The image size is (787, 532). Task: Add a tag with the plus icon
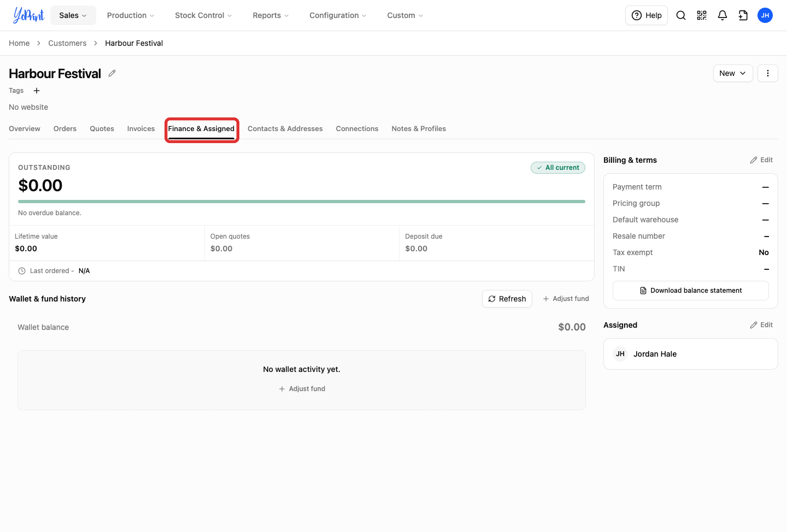tap(37, 91)
